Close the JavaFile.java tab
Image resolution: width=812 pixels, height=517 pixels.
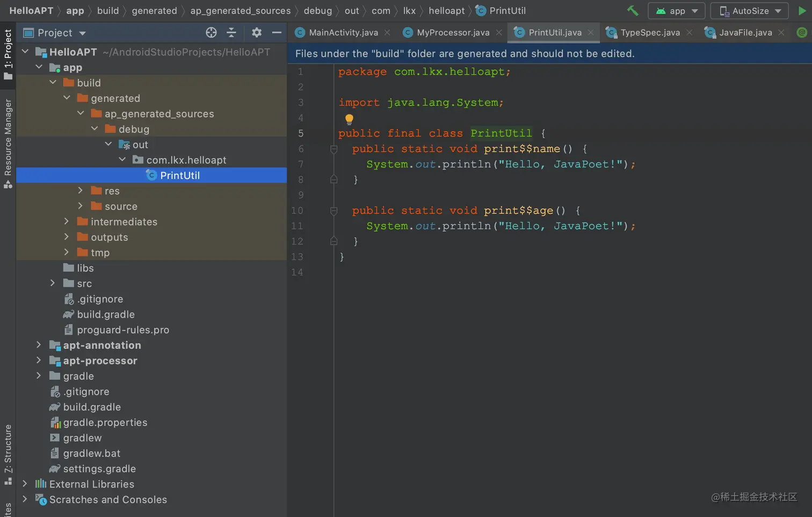pos(781,33)
